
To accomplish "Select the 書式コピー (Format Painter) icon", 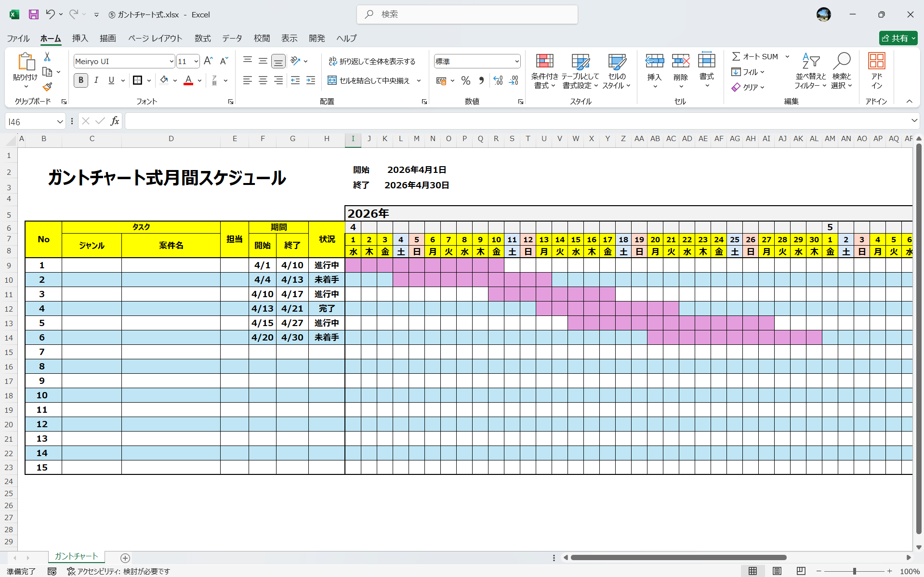I will click(47, 87).
